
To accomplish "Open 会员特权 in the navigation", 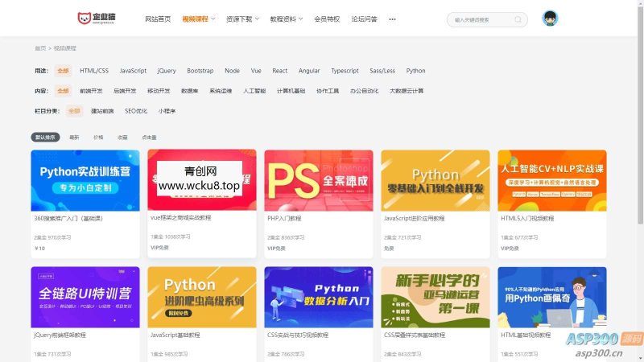I will [x=327, y=19].
